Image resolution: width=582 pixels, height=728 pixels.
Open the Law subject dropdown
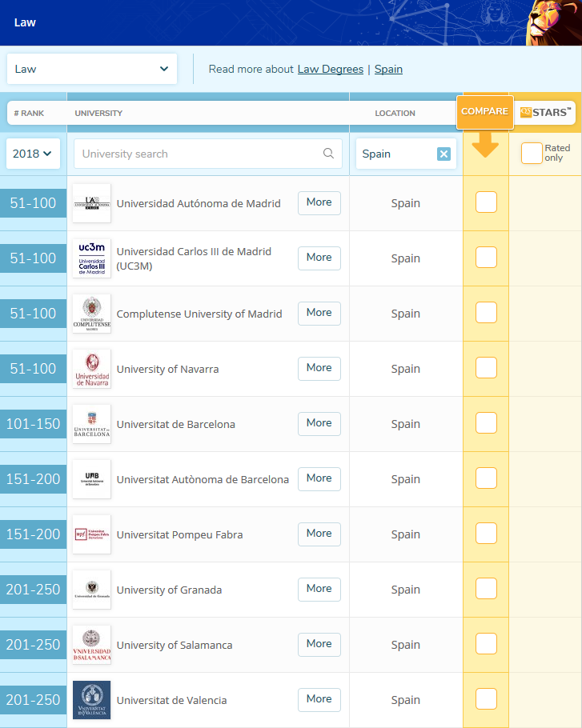click(91, 69)
